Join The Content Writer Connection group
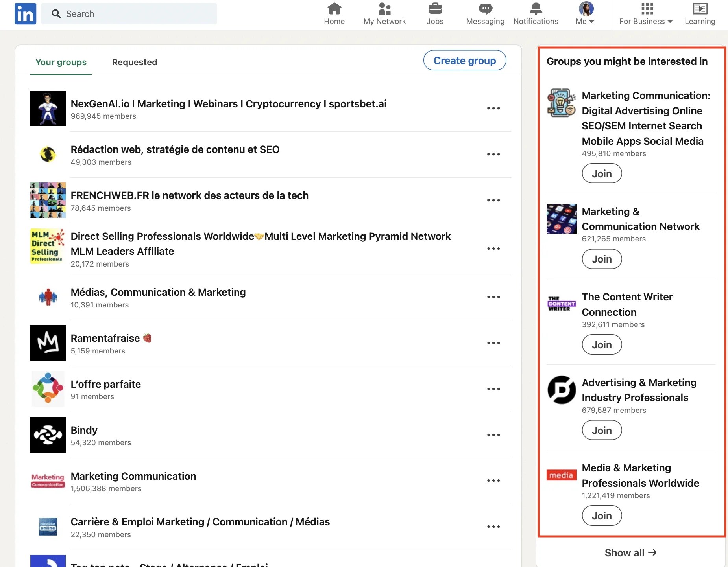 click(x=602, y=344)
